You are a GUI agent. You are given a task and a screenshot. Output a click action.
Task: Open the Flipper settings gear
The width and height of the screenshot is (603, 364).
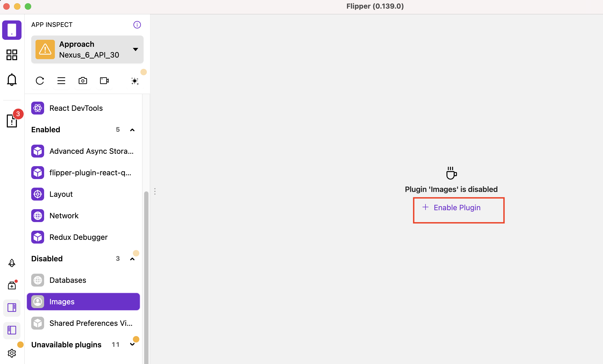12,353
